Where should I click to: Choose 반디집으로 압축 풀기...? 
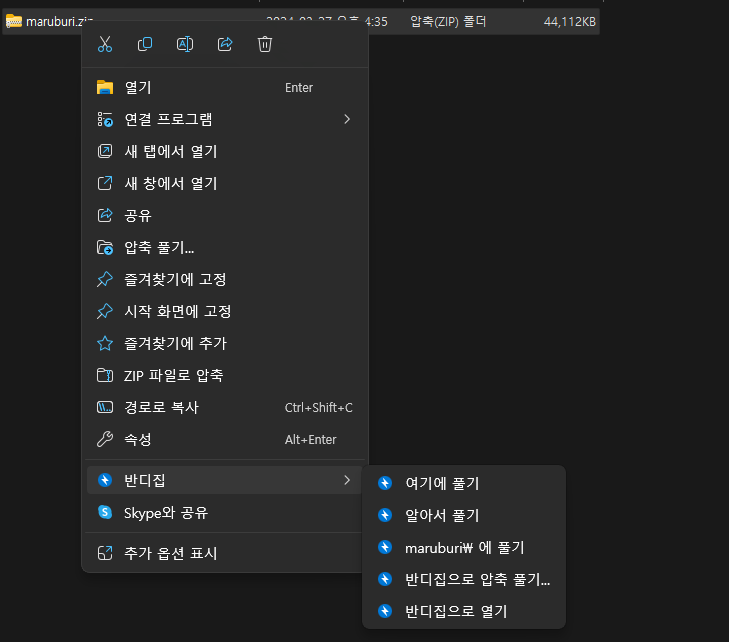(464, 579)
